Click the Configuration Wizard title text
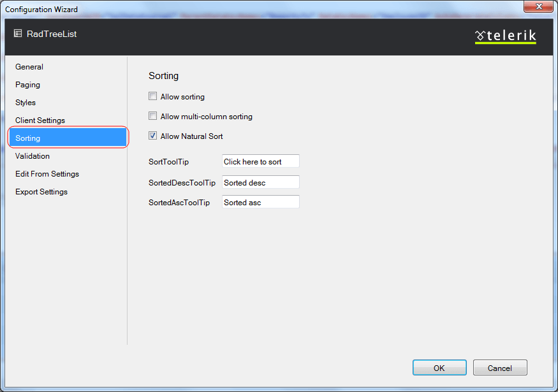The height and width of the screenshot is (392, 558). coord(41,10)
